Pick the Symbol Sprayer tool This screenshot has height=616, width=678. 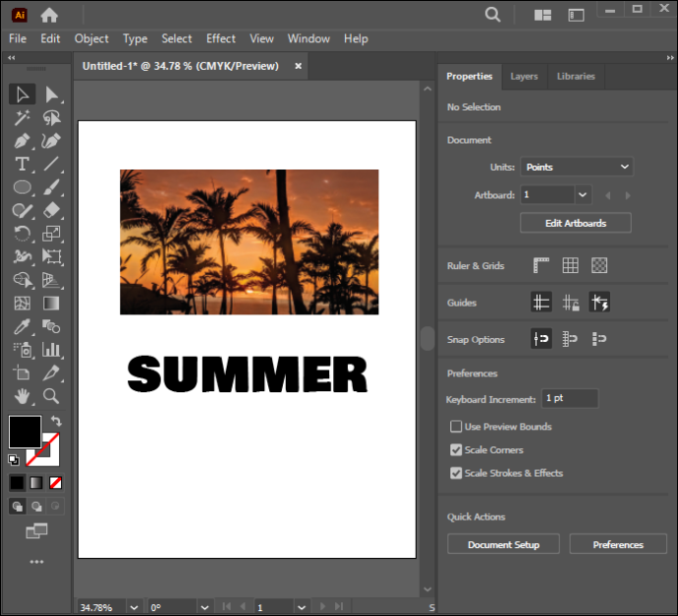pyautogui.click(x=22, y=350)
